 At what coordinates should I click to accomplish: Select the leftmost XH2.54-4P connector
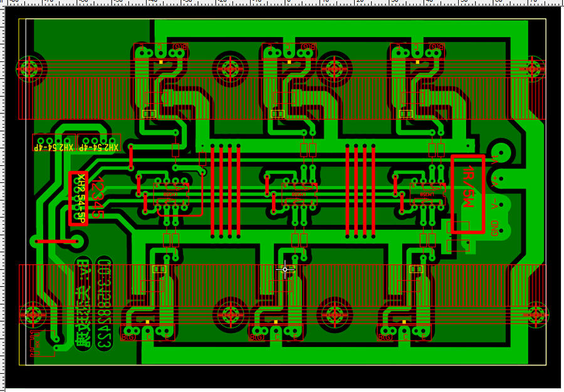pos(54,143)
